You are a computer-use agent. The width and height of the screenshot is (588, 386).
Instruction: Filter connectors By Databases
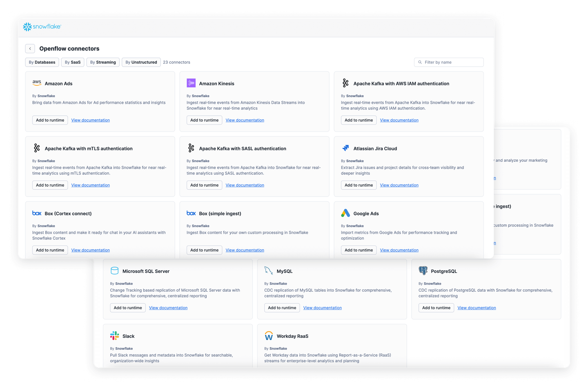(42, 62)
